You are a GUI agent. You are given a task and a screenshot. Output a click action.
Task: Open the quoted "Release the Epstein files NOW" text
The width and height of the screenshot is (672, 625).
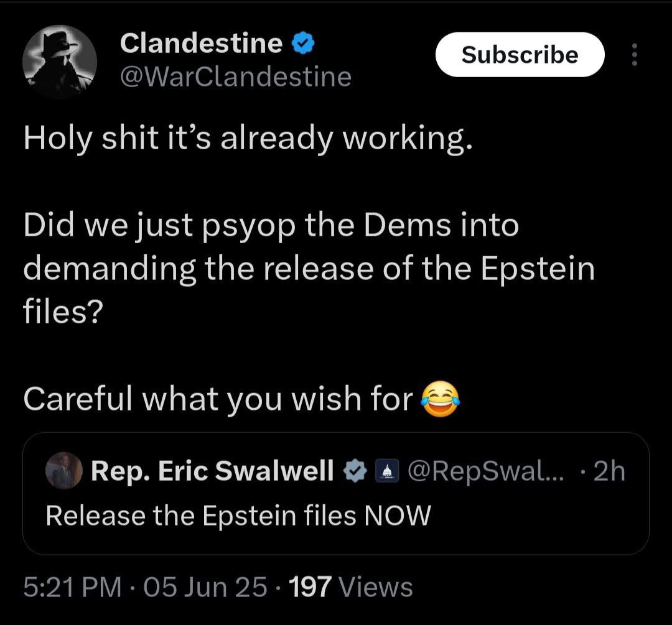[238, 515]
